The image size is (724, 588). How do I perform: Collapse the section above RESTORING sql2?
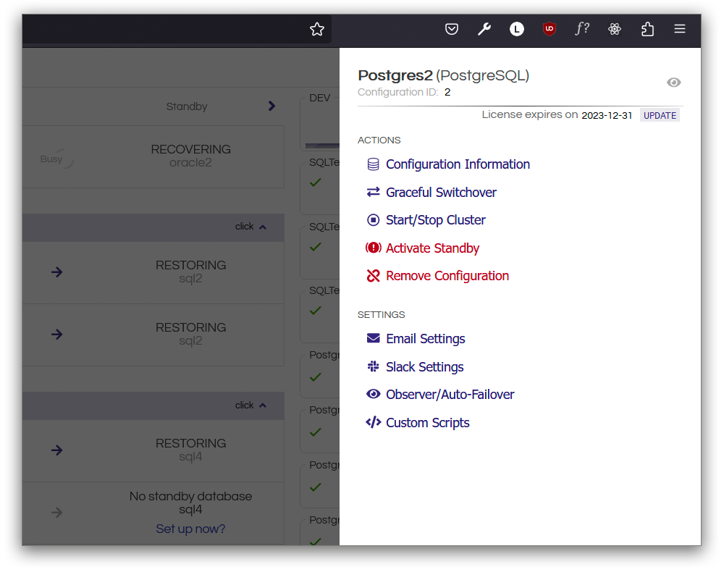[252, 226]
